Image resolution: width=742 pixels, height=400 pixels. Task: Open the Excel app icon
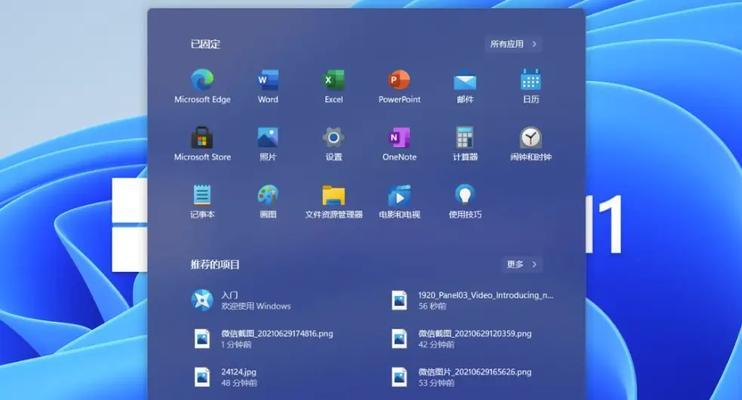coord(334,86)
